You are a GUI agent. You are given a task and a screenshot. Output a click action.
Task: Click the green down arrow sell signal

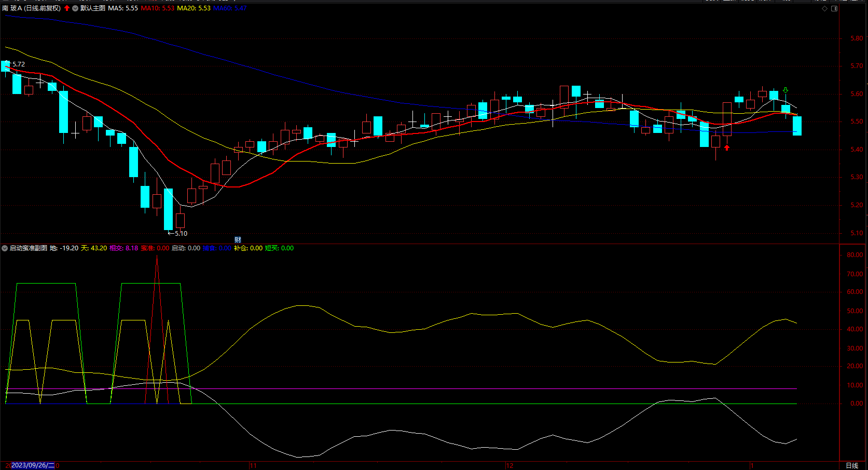[786, 90]
